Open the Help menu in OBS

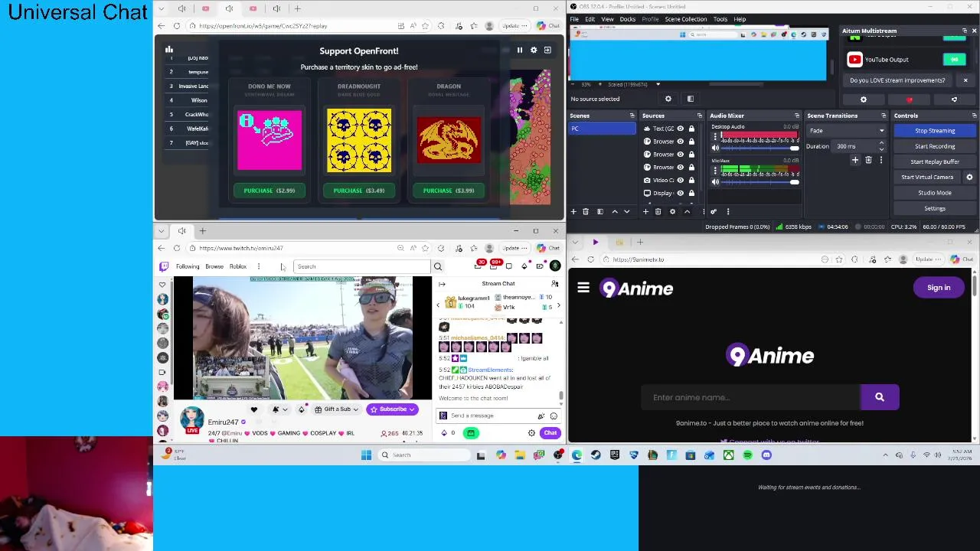click(740, 19)
